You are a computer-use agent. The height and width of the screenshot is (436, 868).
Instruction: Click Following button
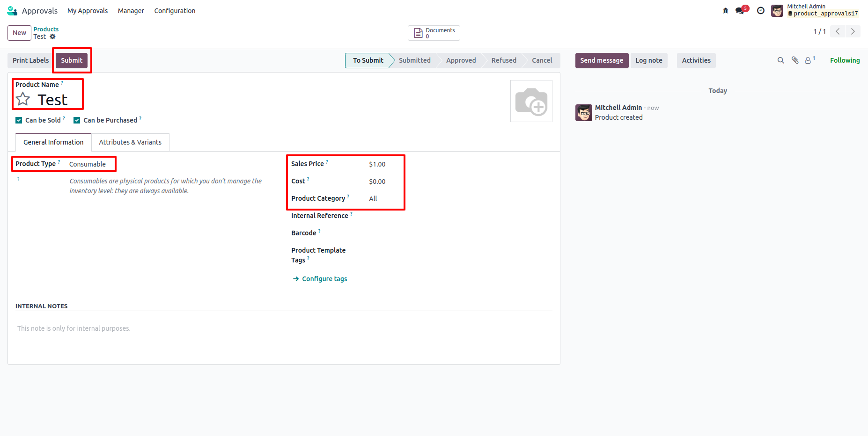[x=845, y=60]
